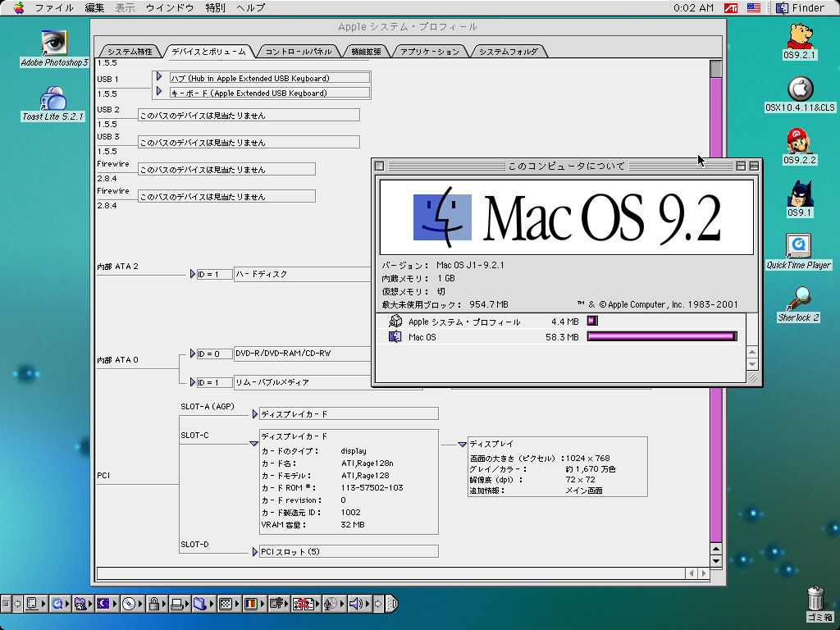
Task: Click the screen size value 1024 × 768
Action: (x=587, y=458)
